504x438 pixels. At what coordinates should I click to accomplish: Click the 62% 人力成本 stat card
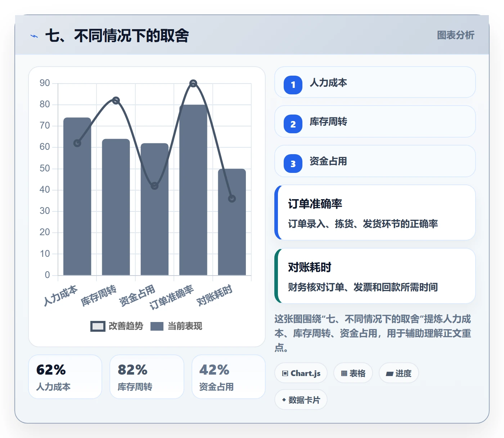(x=65, y=377)
